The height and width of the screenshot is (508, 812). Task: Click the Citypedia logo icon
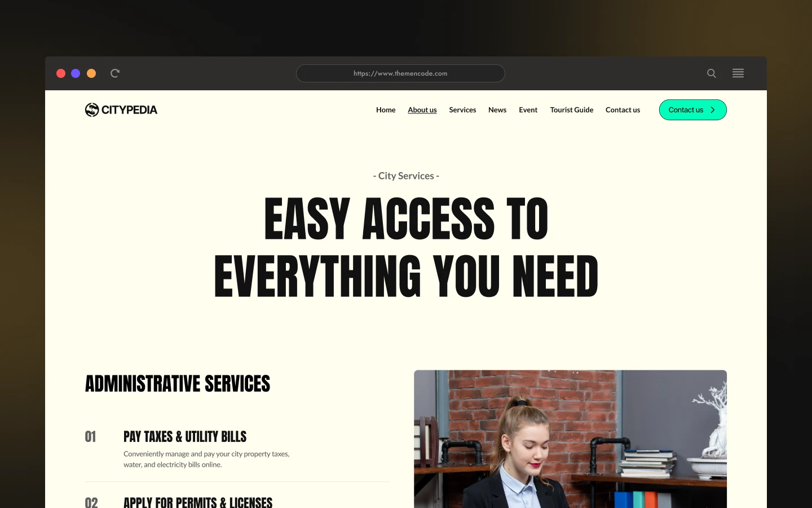pos(92,110)
